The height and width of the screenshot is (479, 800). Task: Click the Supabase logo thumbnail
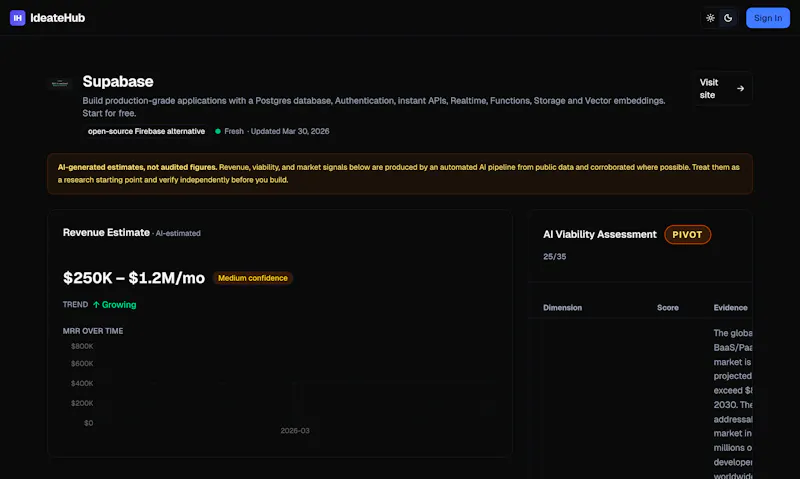[x=60, y=83]
